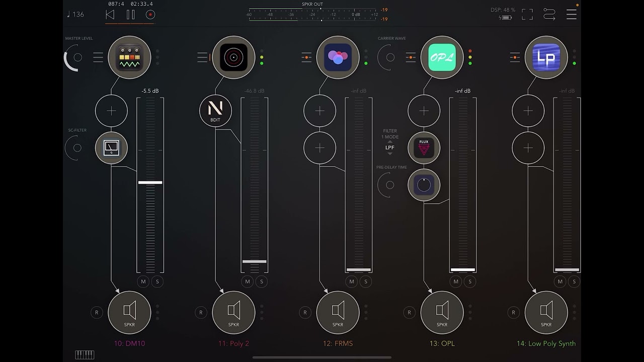The image size is (644, 362).
Task: Toggle R button on Low Poly Synth output
Action: click(x=513, y=312)
